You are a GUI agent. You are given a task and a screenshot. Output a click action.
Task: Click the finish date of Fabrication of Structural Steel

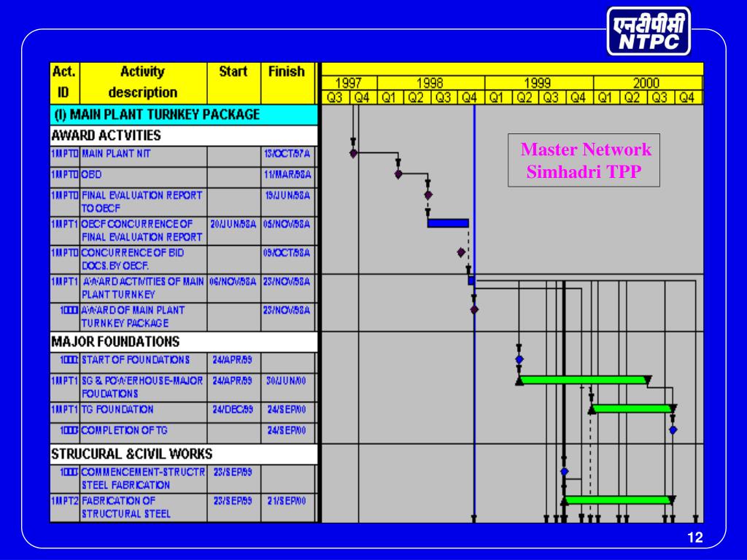pos(286,501)
